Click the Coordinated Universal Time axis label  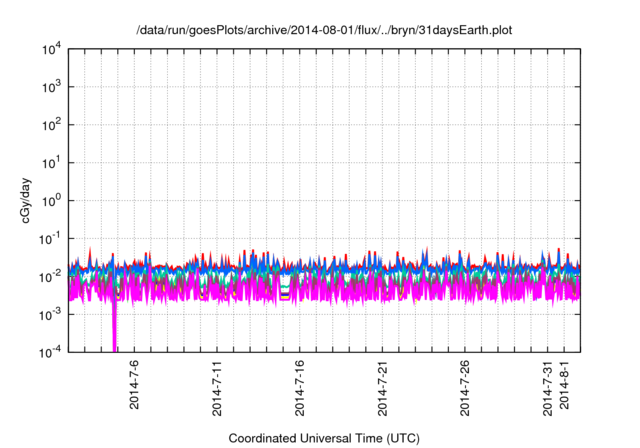click(323, 438)
